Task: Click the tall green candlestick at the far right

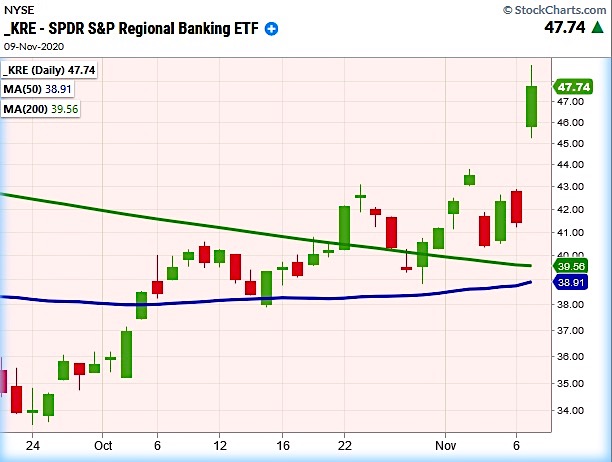Action: tap(531, 106)
